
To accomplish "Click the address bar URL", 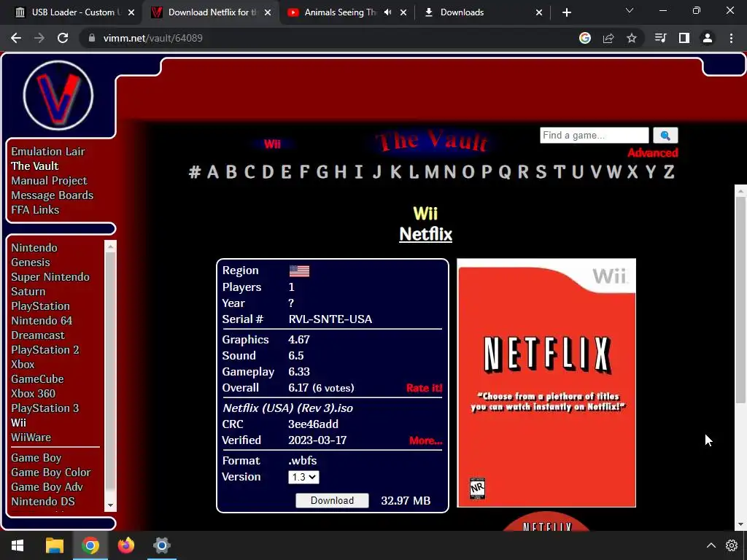I will point(153,38).
